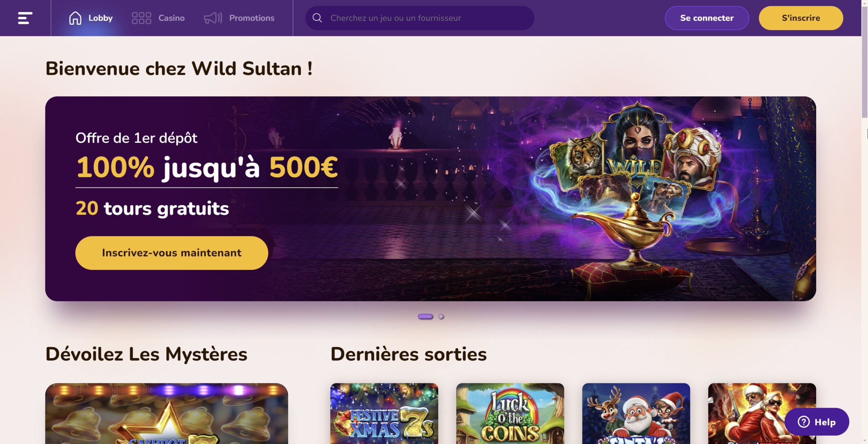This screenshot has height=444, width=868.
Task: Click the Casino grid icon
Action: (x=141, y=18)
